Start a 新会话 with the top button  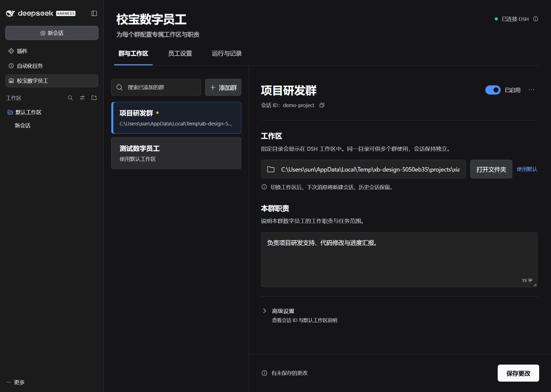pos(52,33)
